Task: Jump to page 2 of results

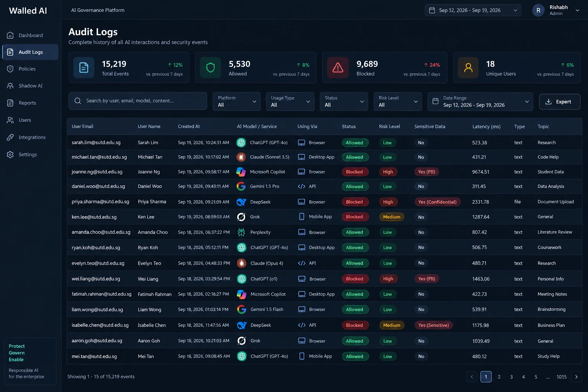Action: click(499, 377)
